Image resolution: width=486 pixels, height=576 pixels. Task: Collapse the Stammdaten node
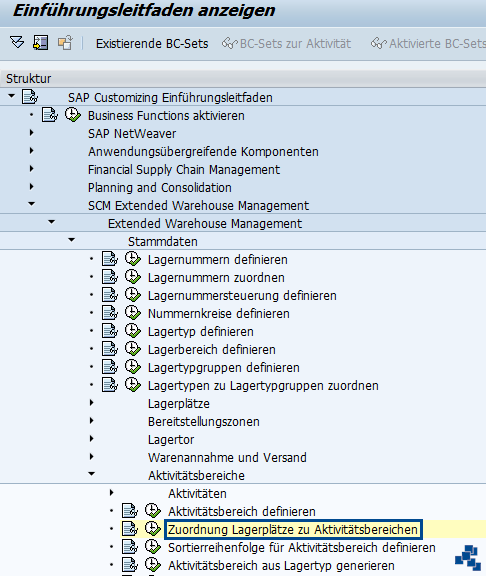[71, 240]
